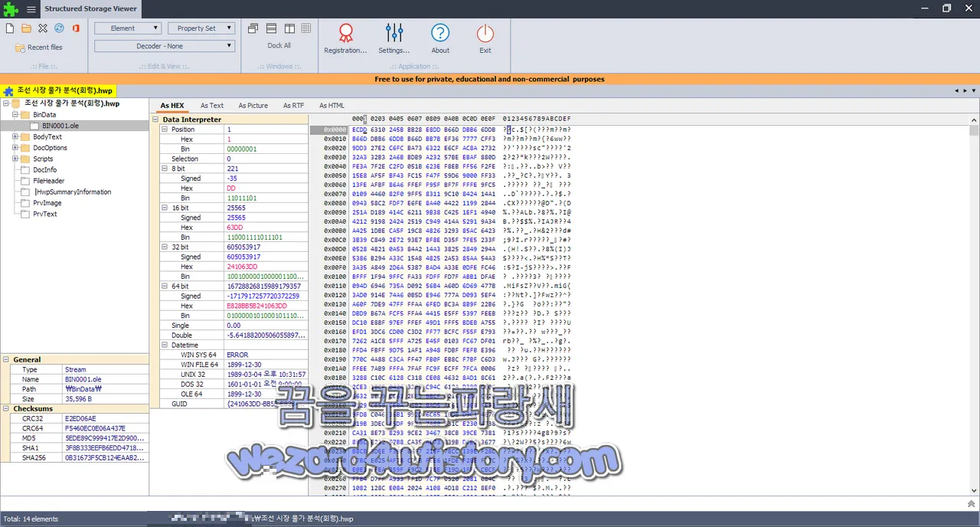The height and width of the screenshot is (527, 980).
Task: Click the previous tab arrow at right
Action: (956, 90)
